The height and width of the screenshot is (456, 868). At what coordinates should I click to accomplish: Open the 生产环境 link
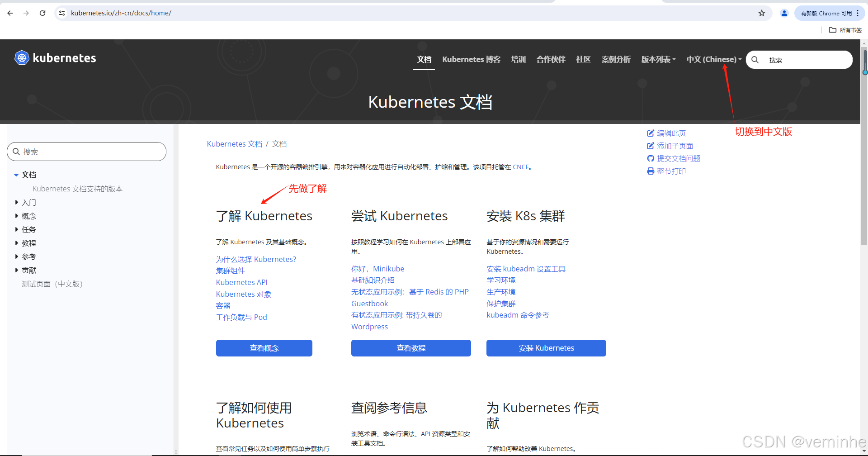click(501, 292)
